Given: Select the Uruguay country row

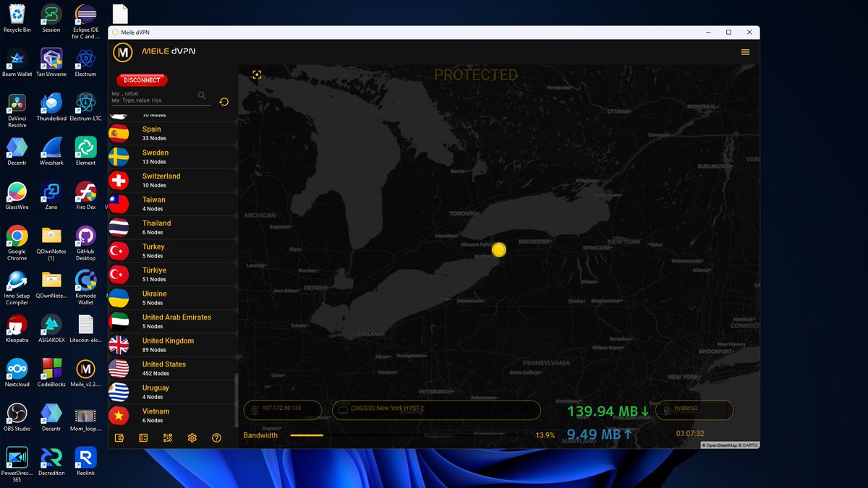Looking at the screenshot, I should [x=173, y=392].
